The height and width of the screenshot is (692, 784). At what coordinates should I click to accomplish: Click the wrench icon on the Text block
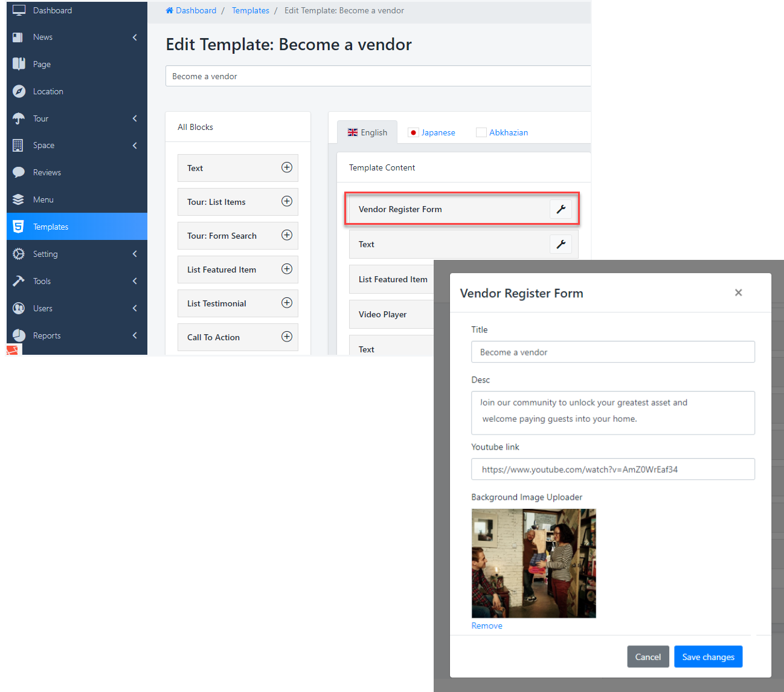(561, 244)
